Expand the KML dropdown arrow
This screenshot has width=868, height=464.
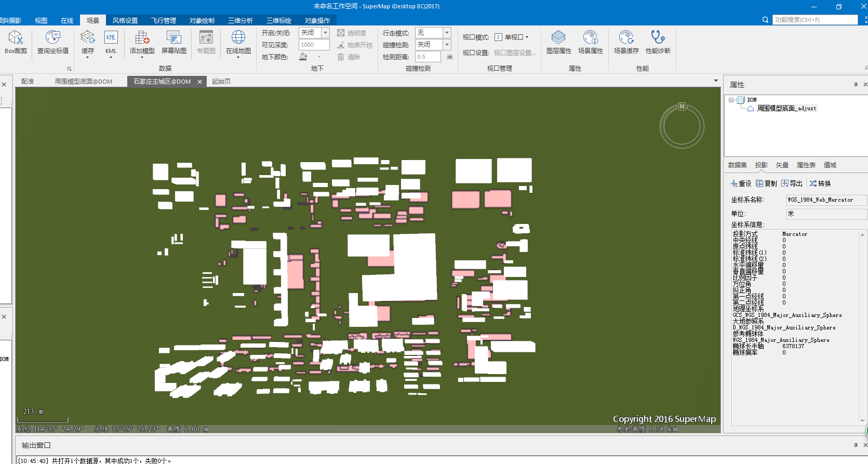pos(111,57)
